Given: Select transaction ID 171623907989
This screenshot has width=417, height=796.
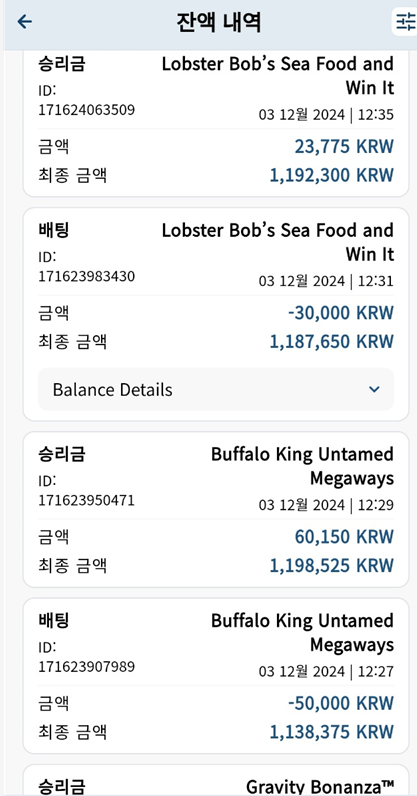Looking at the screenshot, I should (x=87, y=667).
